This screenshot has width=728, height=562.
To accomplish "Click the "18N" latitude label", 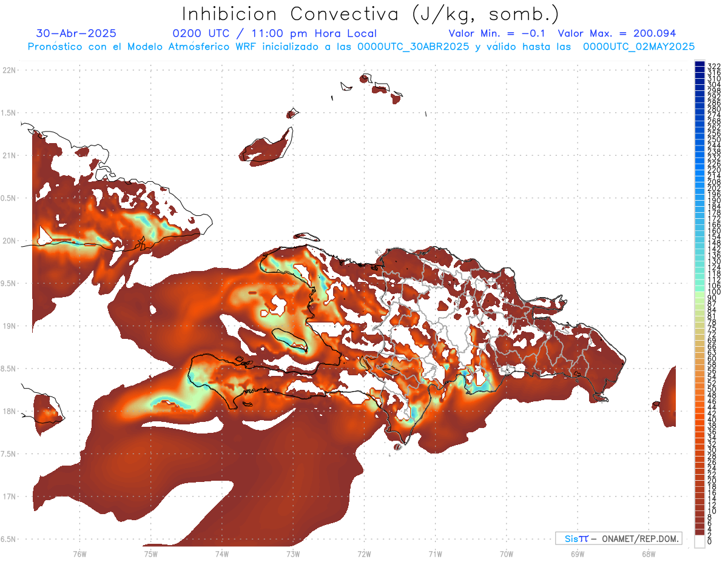I will point(9,411).
